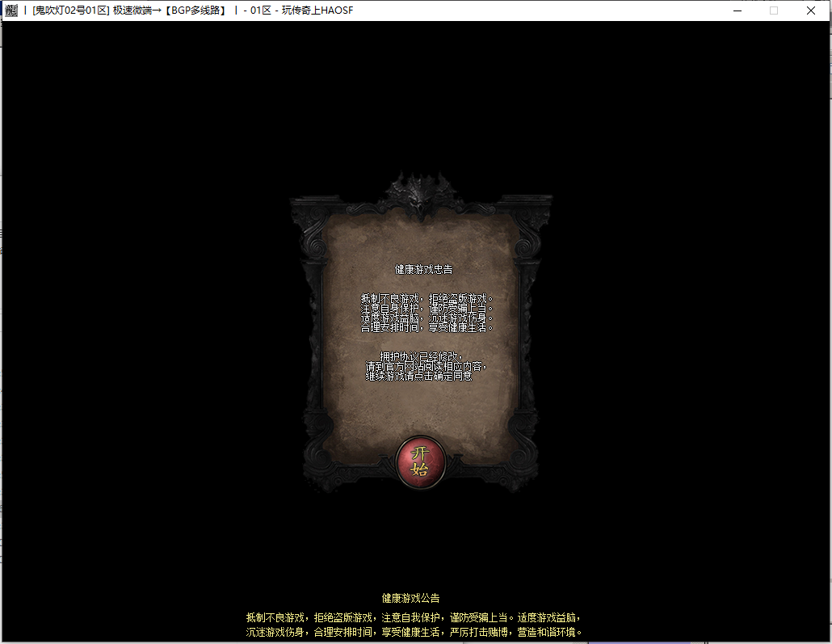Close the game client window

pos(810,11)
